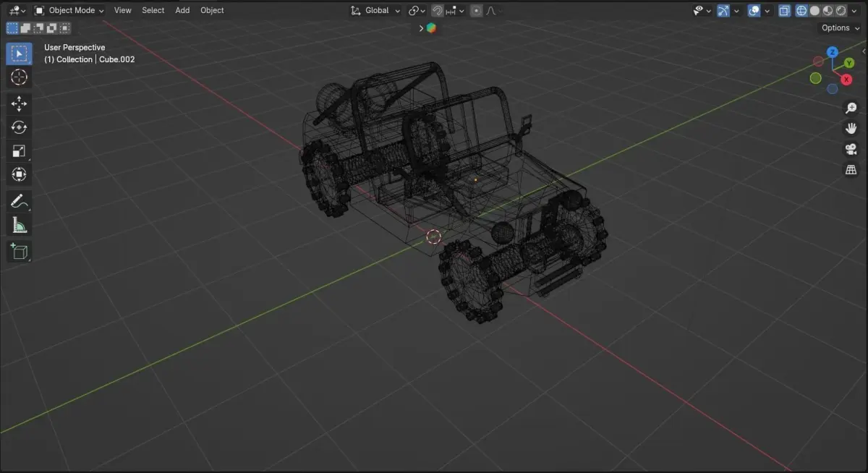Click the Y axis on navigation gizmo
Viewport: 868px width, 473px height.
pyautogui.click(x=849, y=63)
